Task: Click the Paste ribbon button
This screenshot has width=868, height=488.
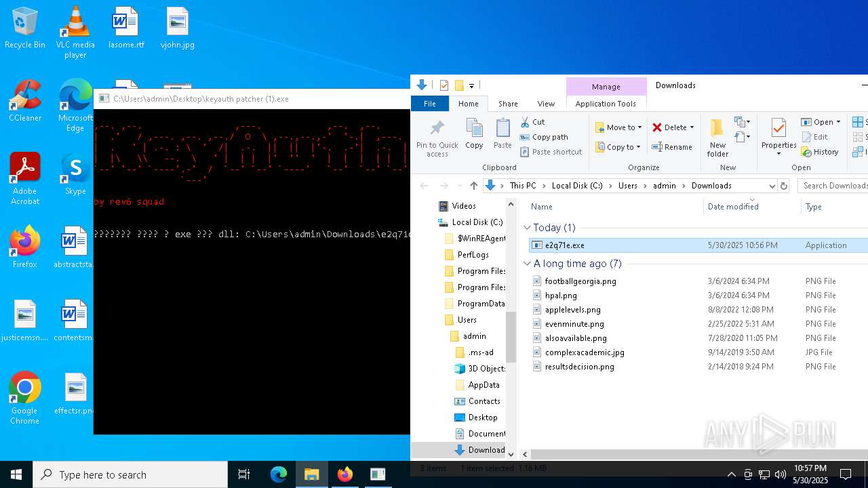Action: pos(502,134)
